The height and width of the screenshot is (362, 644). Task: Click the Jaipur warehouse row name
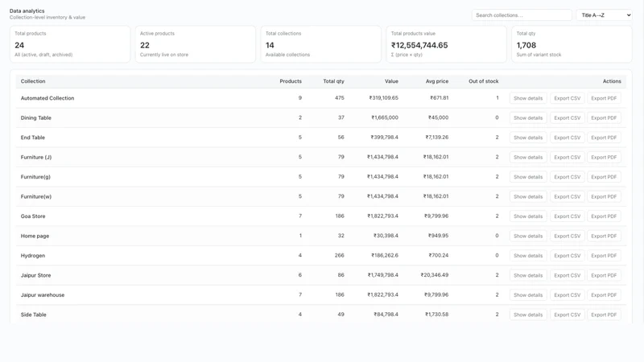pos(43,295)
